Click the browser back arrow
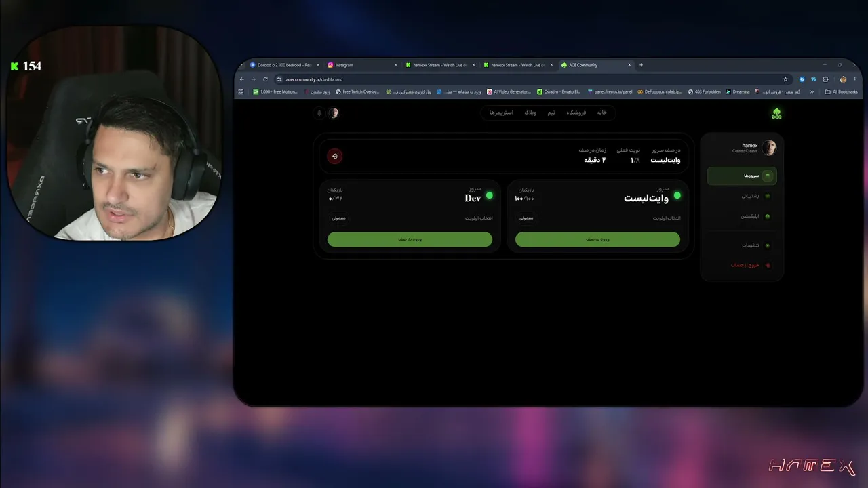 pyautogui.click(x=242, y=79)
